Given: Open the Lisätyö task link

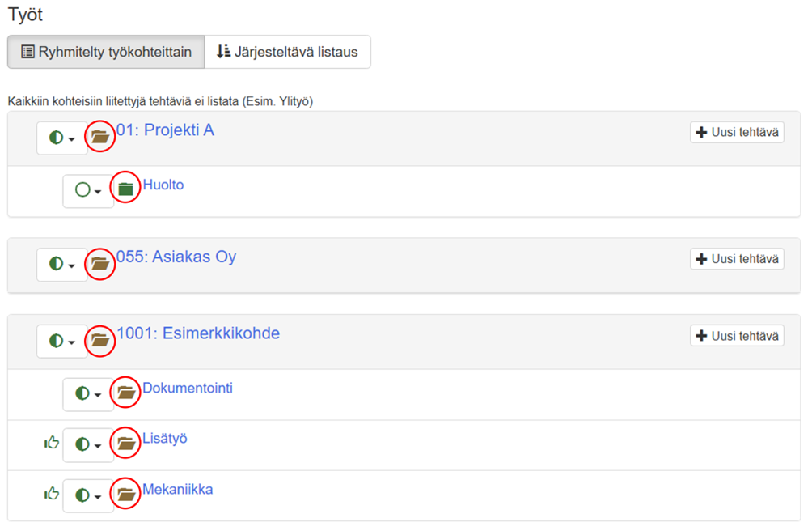Looking at the screenshot, I should pos(165,439).
